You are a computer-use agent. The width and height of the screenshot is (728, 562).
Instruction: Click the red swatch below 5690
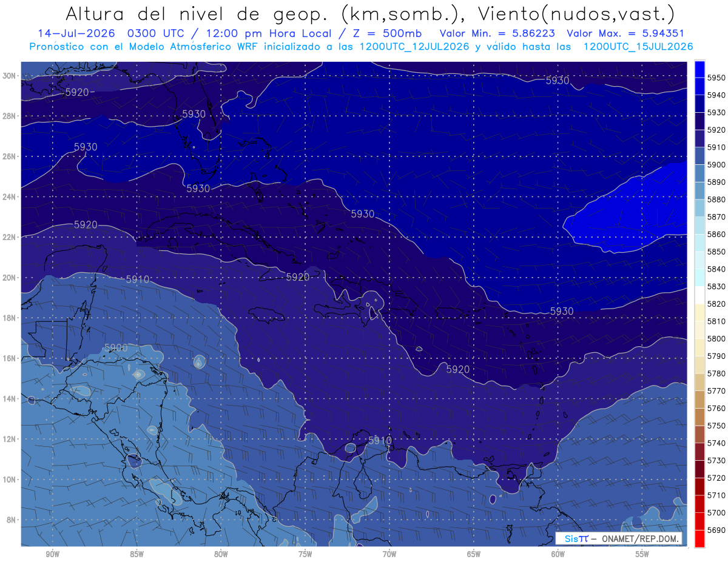click(x=699, y=538)
